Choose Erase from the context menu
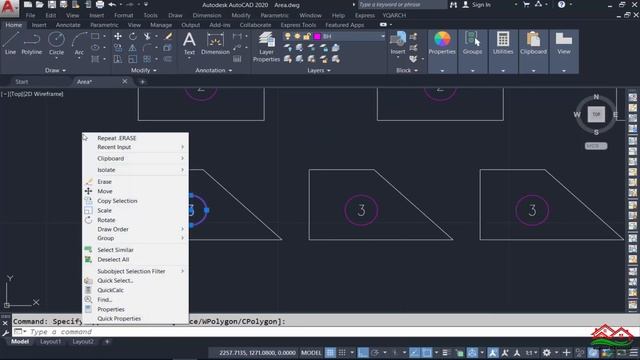This screenshot has height=360, width=640. pos(135,182)
